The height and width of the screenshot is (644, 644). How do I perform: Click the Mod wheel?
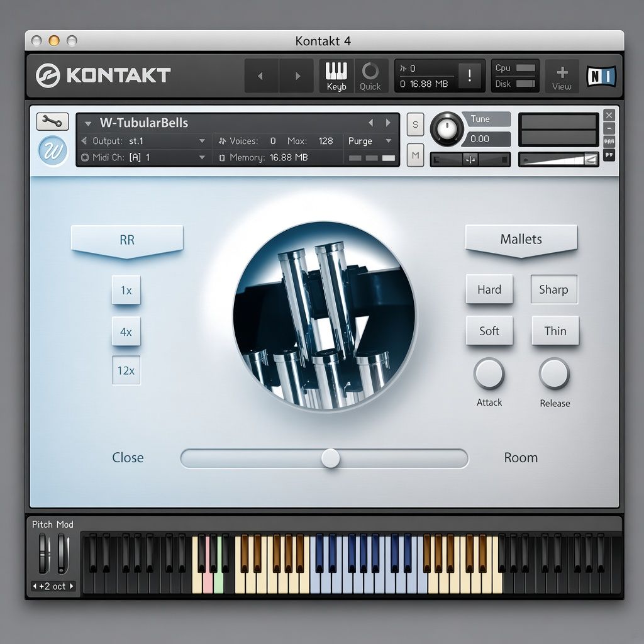tap(62, 553)
